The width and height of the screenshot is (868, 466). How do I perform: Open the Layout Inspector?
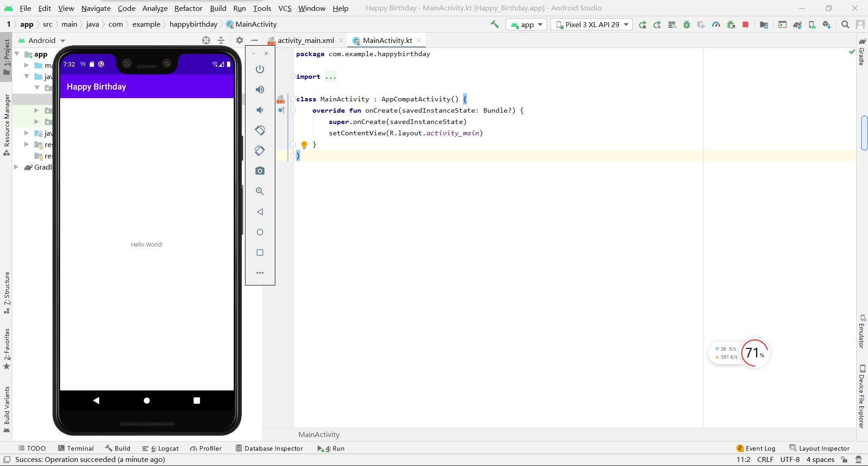pyautogui.click(x=819, y=448)
